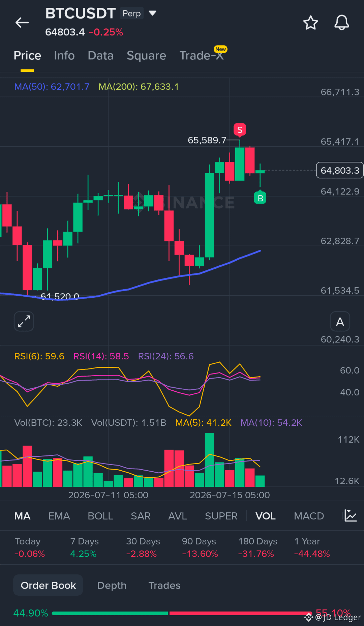
Task: Enable the MA indicator
Action: pos(23,516)
